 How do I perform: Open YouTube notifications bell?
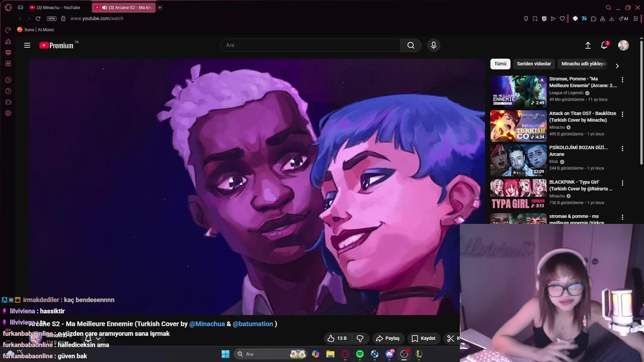[x=604, y=45]
